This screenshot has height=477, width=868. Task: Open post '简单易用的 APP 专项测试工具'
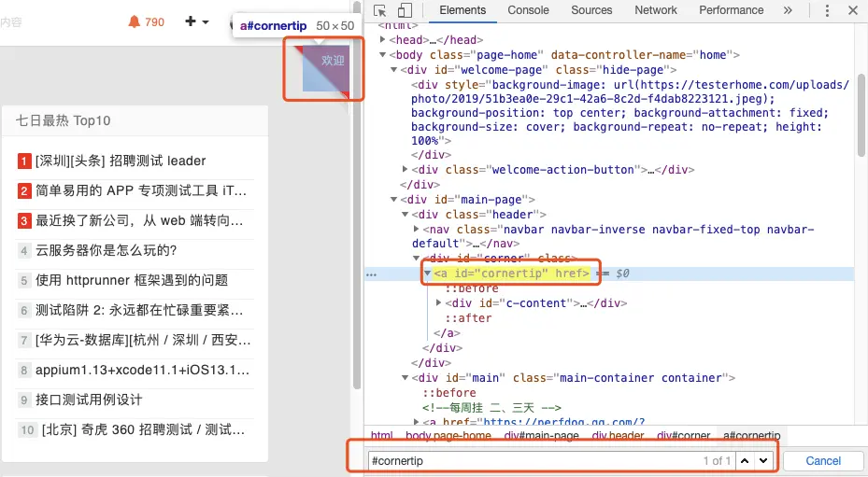[141, 191]
